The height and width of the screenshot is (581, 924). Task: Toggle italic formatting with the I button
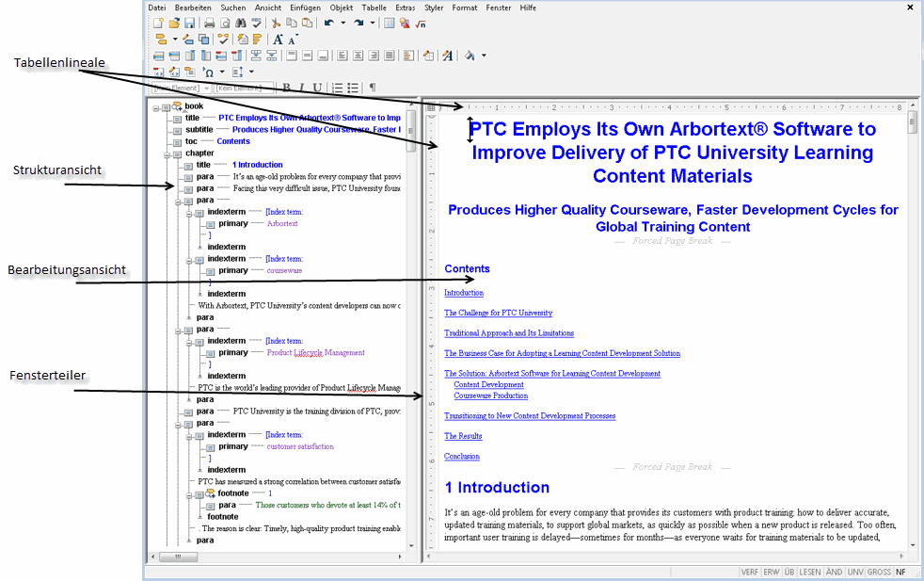tap(302, 88)
